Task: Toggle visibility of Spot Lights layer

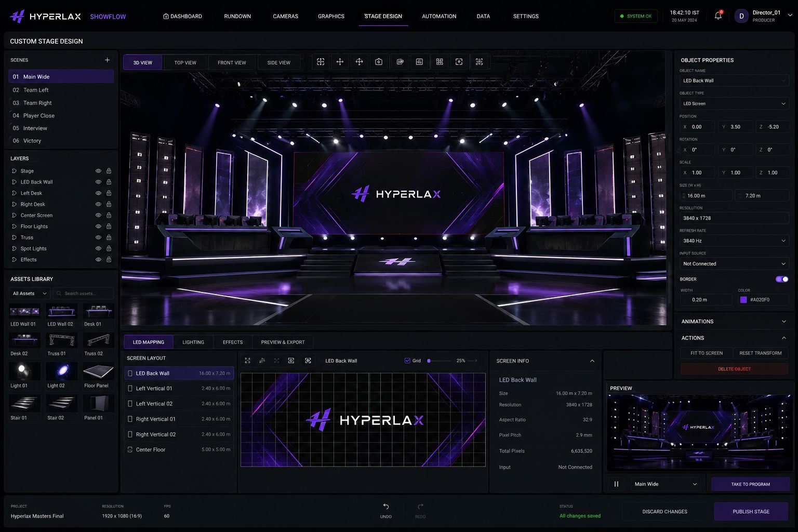Action: tap(98, 248)
